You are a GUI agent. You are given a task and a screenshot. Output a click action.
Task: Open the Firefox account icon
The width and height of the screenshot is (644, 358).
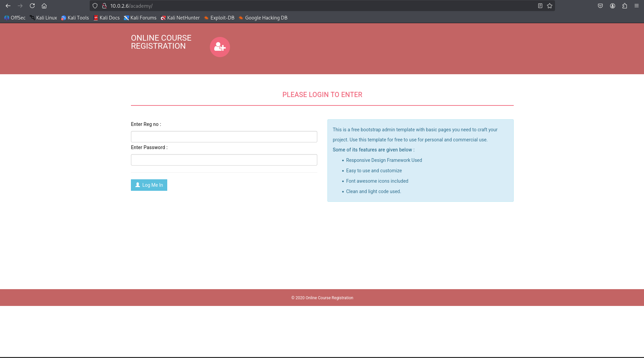612,6
